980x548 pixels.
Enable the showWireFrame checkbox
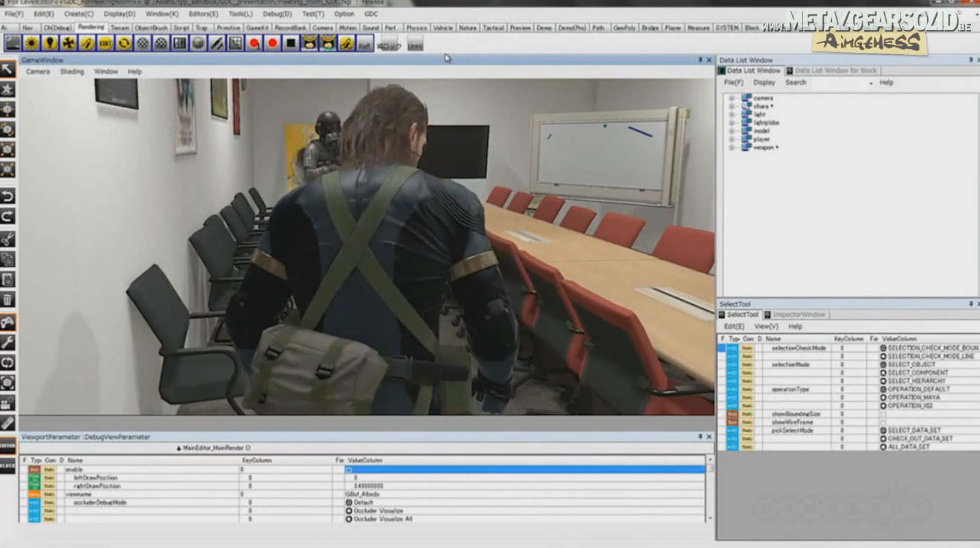(x=883, y=422)
